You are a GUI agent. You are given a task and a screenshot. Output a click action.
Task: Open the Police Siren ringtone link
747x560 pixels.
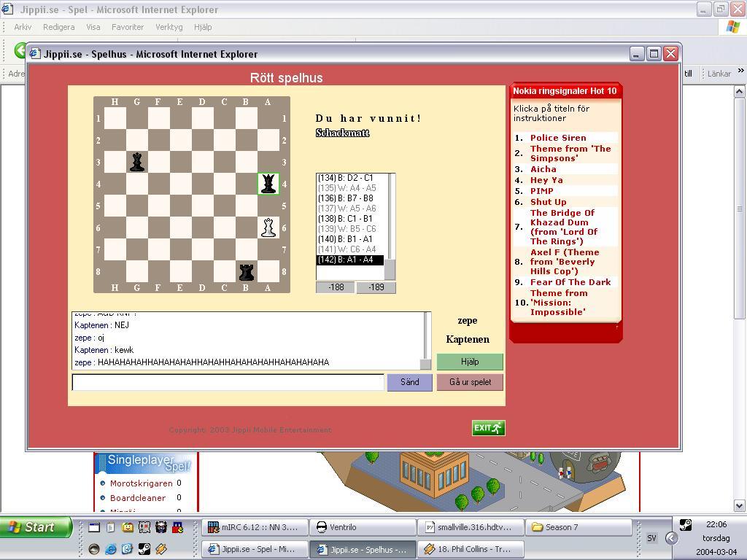coord(558,138)
